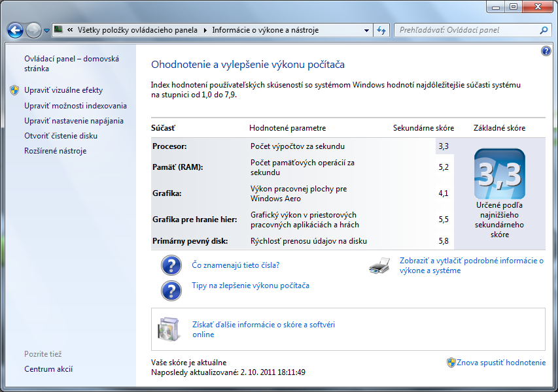Click shield icon beside 'Upraviť vizuálne efekty'
The width and height of the screenshot is (558, 392).
click(14, 90)
